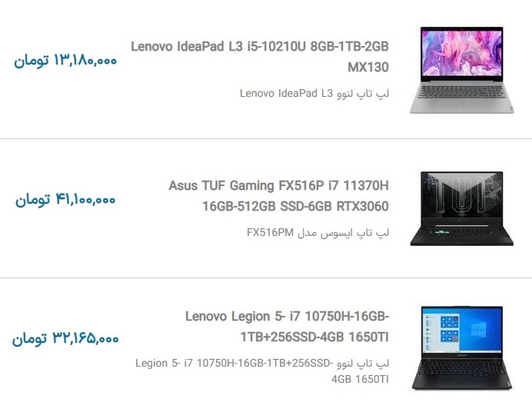Open the Lenovo IdeaPad L3 laptop image
Viewport: 532px width, 412px height.
point(462,70)
